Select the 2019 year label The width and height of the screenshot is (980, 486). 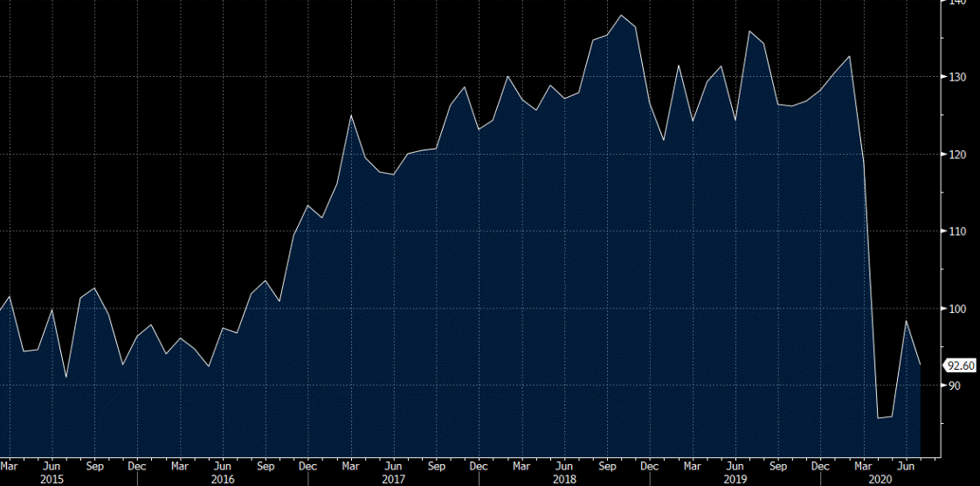(x=735, y=479)
